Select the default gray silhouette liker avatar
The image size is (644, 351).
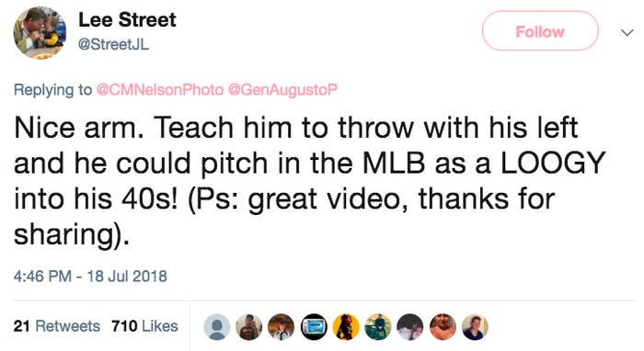point(217,327)
